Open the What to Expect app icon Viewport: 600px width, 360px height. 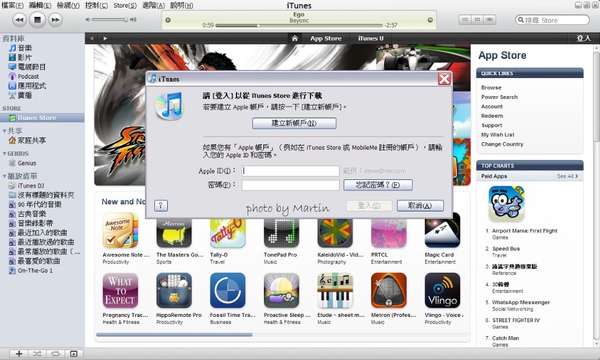(120, 290)
